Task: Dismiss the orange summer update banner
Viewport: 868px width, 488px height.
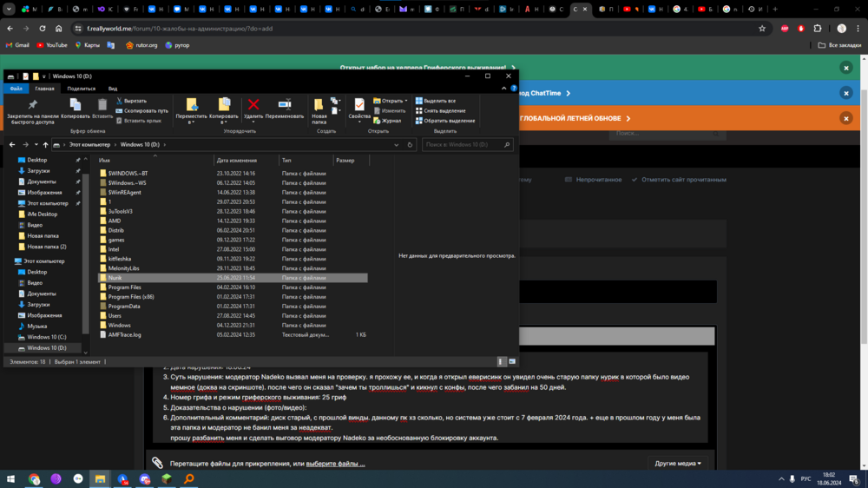Action: point(845,119)
